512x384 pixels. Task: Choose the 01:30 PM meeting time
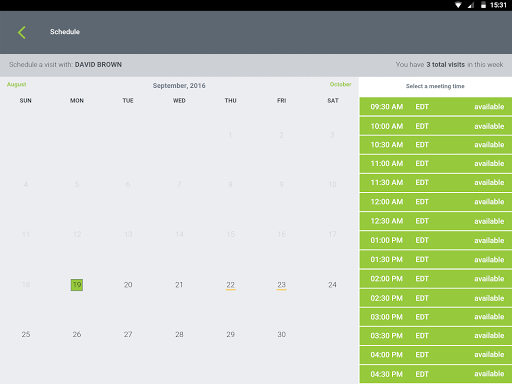point(436,259)
